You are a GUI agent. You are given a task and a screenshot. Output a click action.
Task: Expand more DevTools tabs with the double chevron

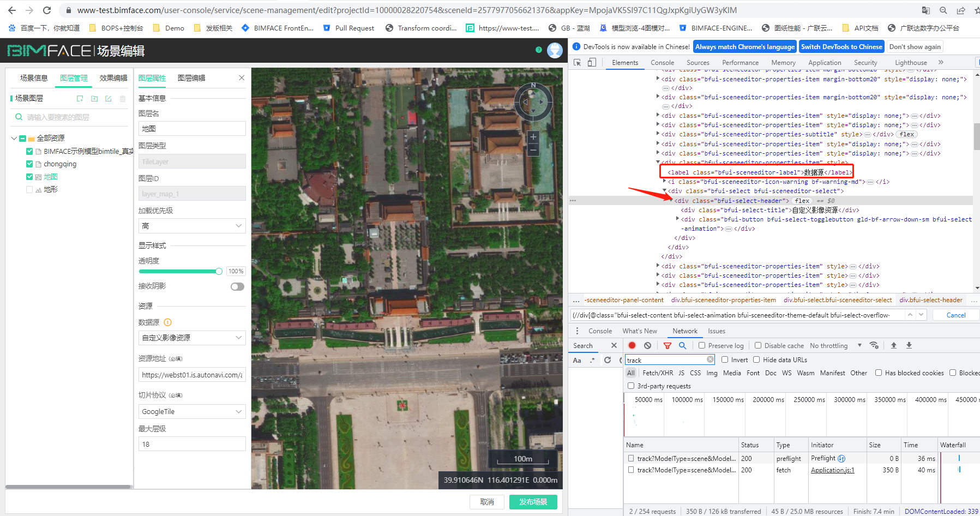941,63
